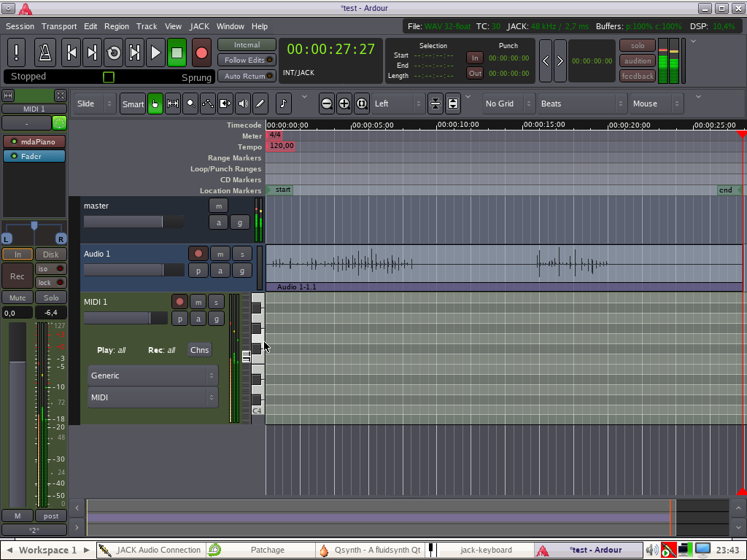Click the mixer strip Solo button
The image size is (747, 560).
pos(51,297)
